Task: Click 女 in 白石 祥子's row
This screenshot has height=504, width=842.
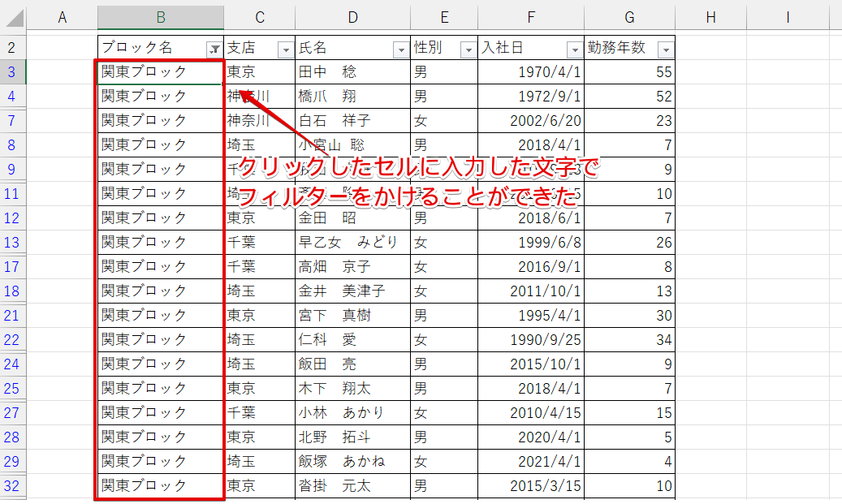Action: click(421, 121)
